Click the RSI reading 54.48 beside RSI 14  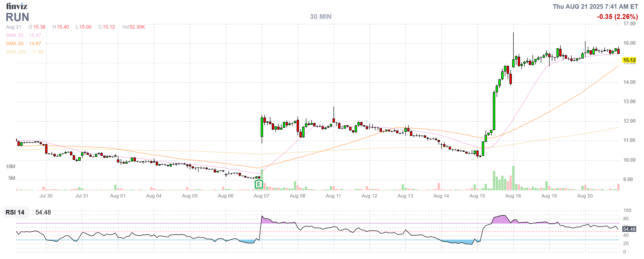click(x=43, y=212)
